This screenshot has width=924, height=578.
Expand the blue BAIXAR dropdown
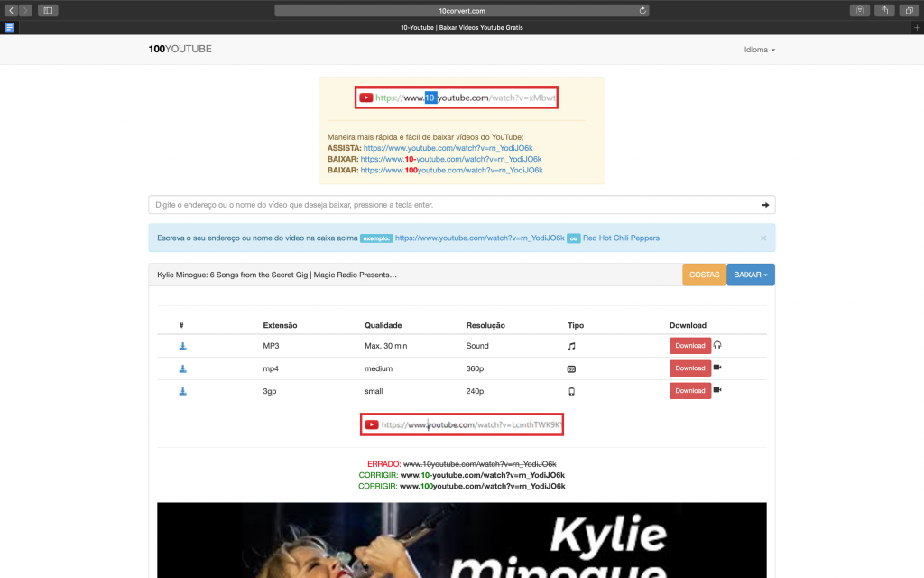[x=751, y=275]
